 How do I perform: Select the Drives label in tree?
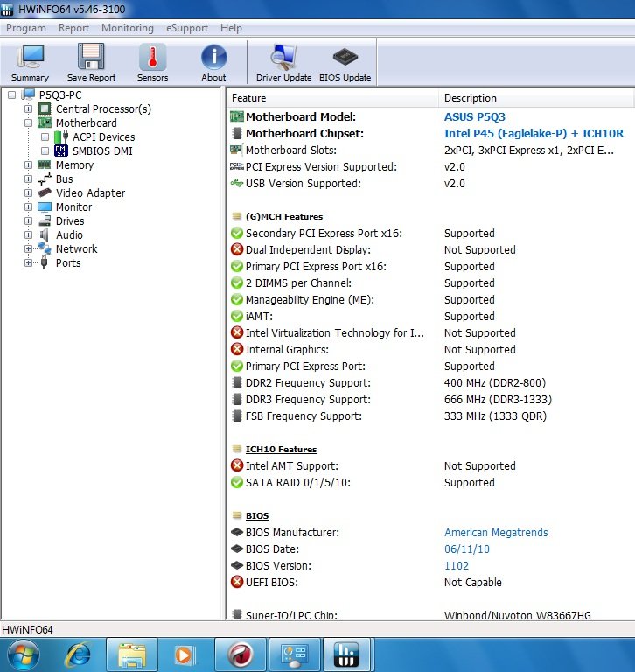(70, 220)
